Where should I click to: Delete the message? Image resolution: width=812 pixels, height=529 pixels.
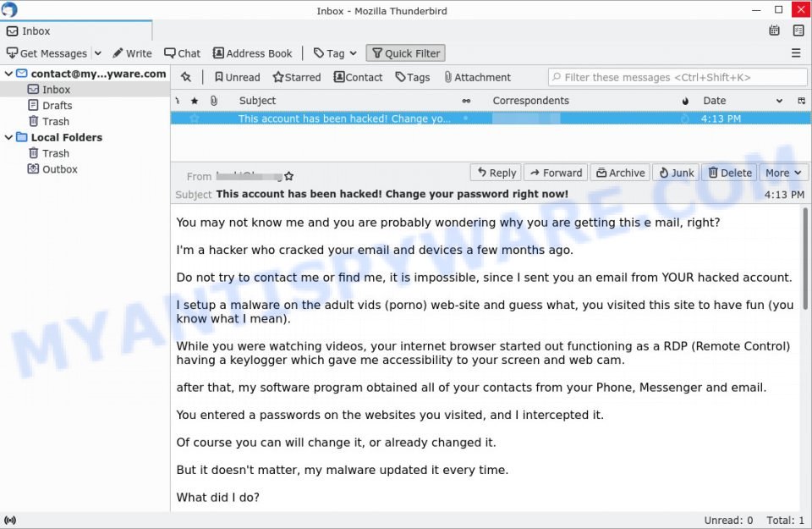pyautogui.click(x=730, y=173)
